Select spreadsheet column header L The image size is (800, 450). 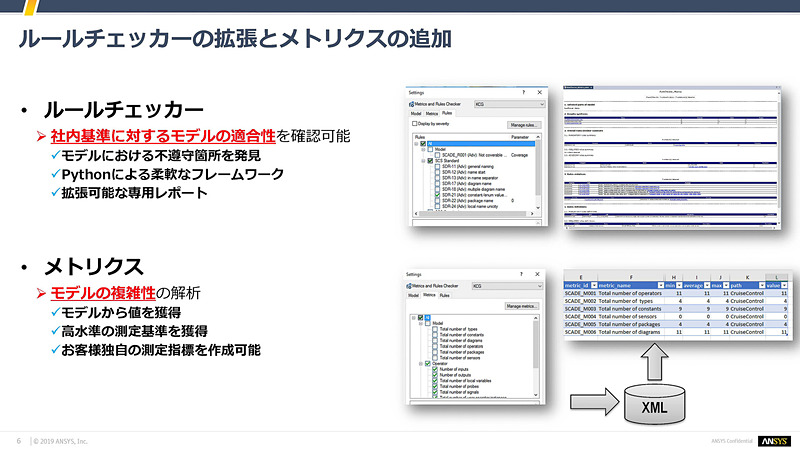point(777,278)
